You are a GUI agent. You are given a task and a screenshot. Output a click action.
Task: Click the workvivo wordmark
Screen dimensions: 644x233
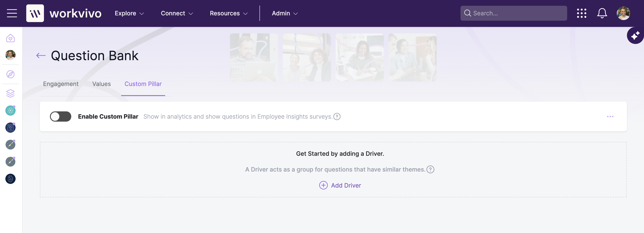75,13
